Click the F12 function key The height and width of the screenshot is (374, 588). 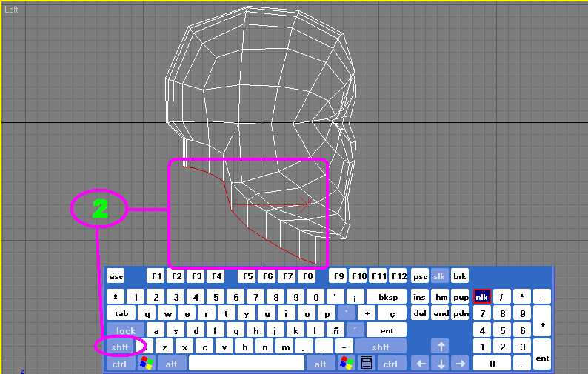pos(398,276)
